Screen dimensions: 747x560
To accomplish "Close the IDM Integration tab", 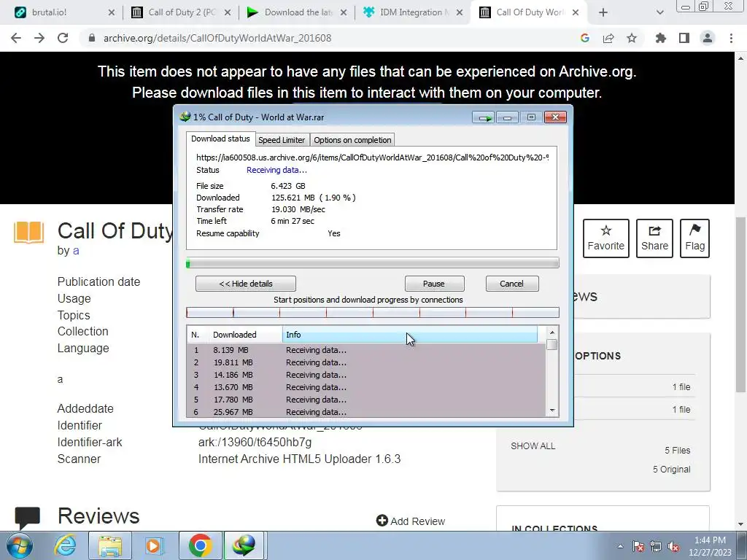I will point(460,12).
